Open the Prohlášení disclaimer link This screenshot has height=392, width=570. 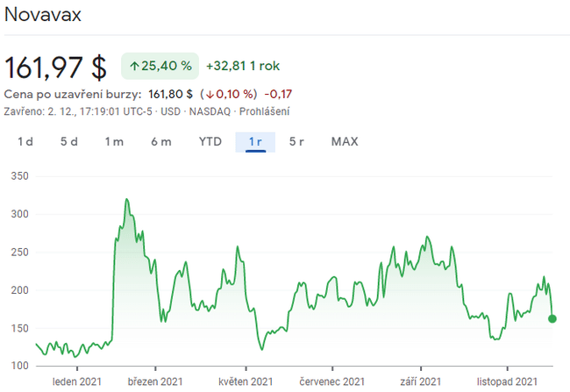coord(267,111)
